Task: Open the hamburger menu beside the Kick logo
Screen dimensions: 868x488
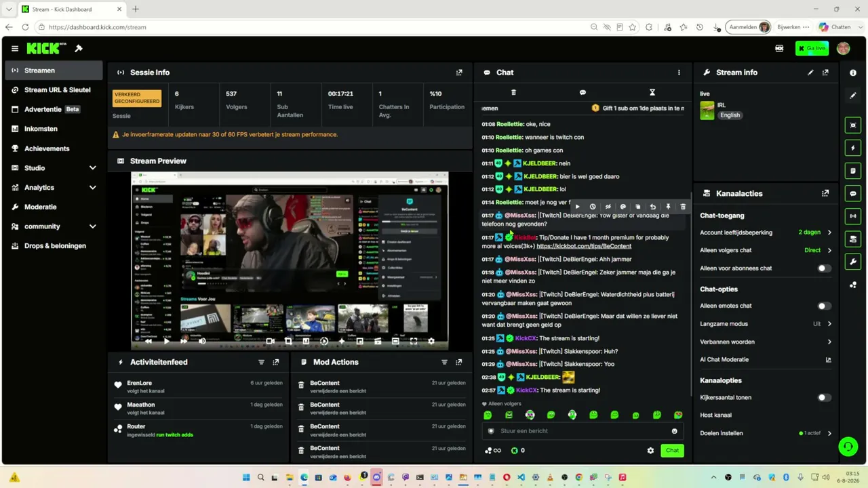Action: point(15,49)
